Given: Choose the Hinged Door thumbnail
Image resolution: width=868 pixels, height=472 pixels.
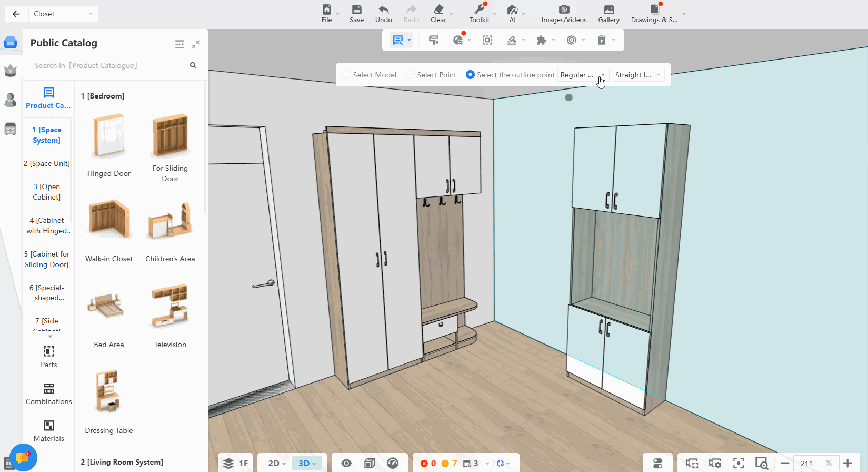Looking at the screenshot, I should click(x=109, y=136).
